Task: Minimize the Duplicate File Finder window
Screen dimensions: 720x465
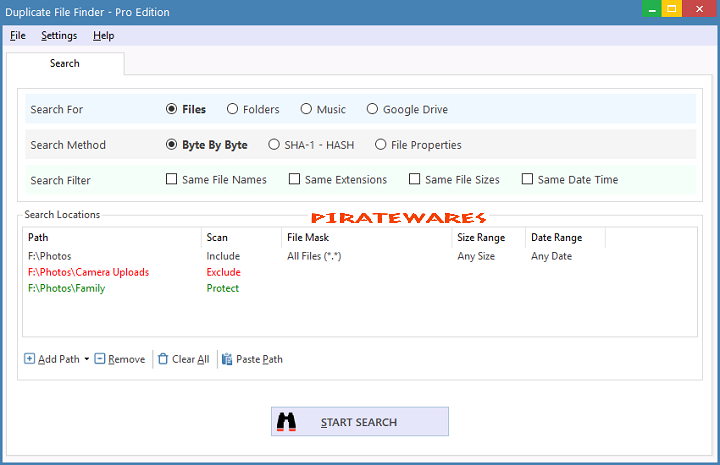Action: click(652, 9)
